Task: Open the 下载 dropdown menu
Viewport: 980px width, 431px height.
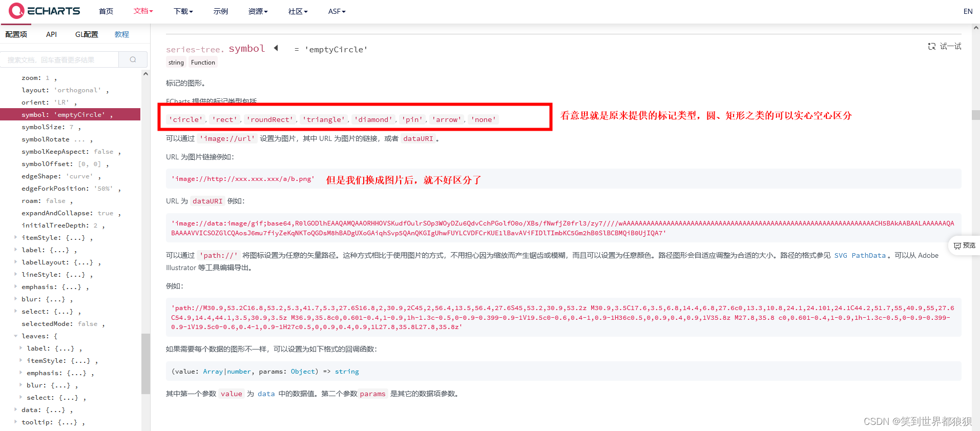Action: [x=183, y=11]
